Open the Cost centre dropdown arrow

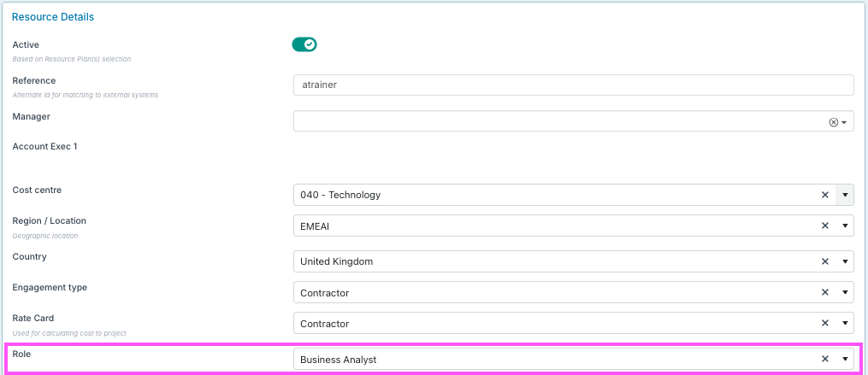pyautogui.click(x=845, y=195)
